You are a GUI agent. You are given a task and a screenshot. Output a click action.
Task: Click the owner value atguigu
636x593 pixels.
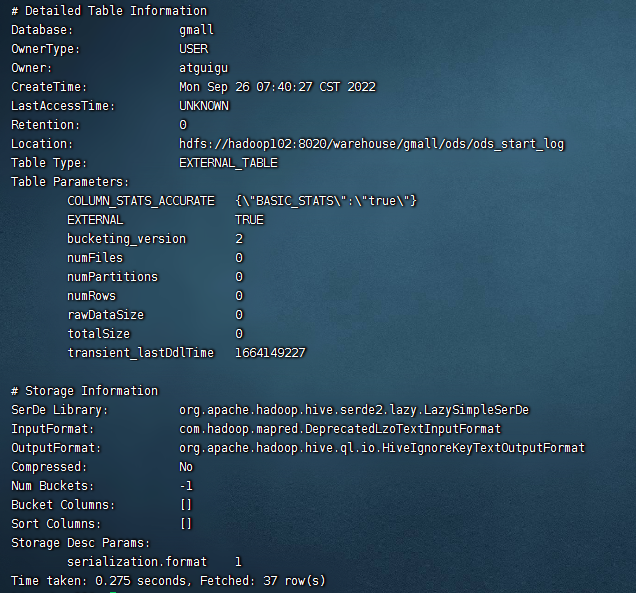[x=203, y=68]
